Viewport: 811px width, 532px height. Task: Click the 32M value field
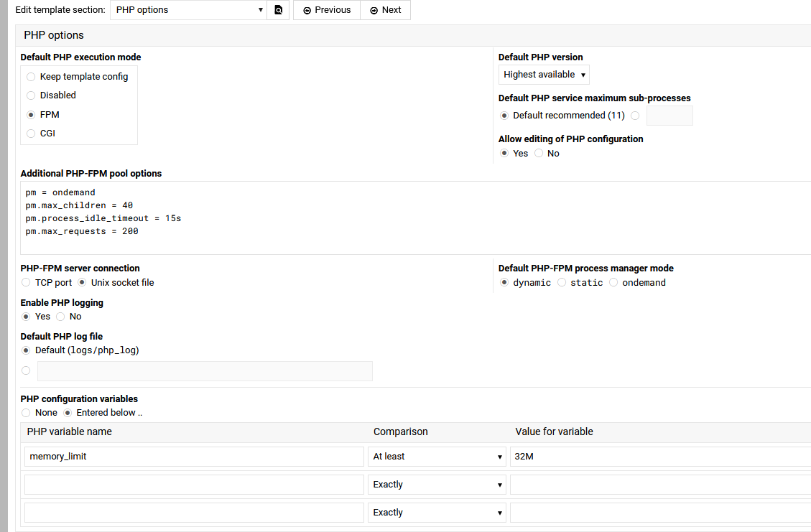click(660, 457)
